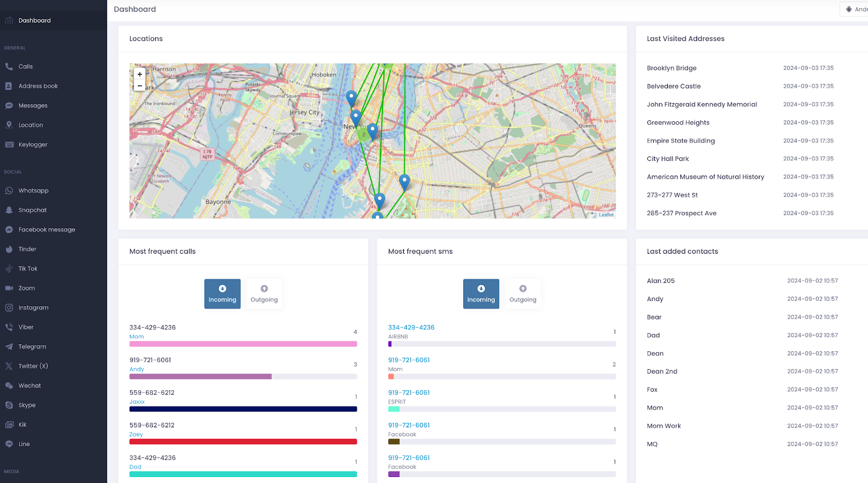Click the Keylogger keyboard icon
The image size is (868, 483).
point(9,145)
